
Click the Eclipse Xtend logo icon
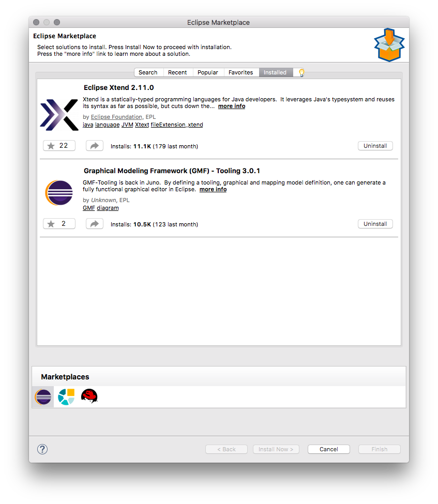coord(59,115)
